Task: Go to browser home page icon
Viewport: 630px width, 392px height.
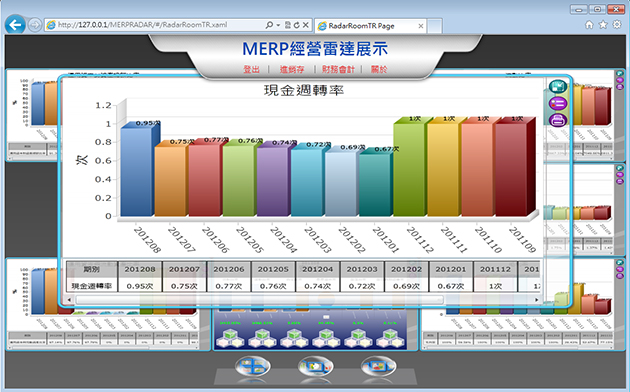Action: pos(589,25)
